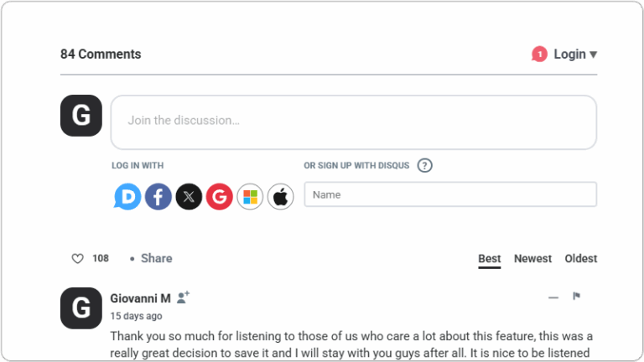Log in with Microsoft icon
This screenshot has height=362, width=644.
[x=250, y=197]
